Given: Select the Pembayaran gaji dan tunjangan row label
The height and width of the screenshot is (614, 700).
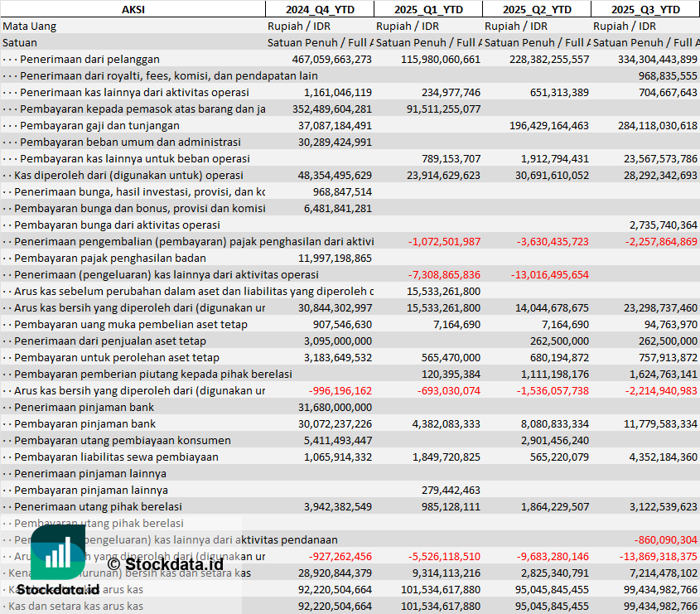Looking at the screenshot, I should point(99,125).
